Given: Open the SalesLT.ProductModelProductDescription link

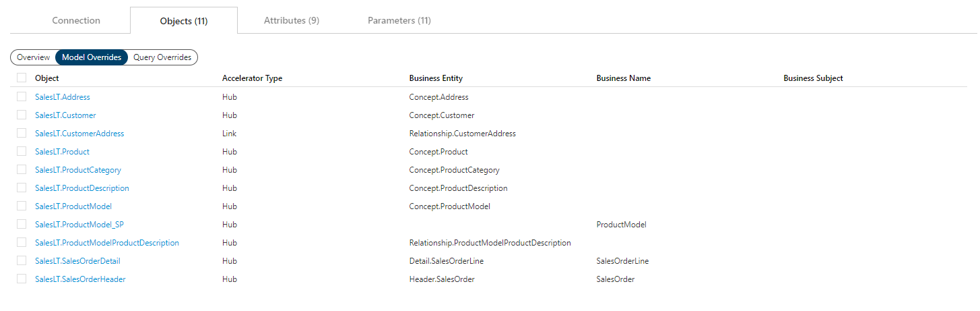Looking at the screenshot, I should [107, 243].
